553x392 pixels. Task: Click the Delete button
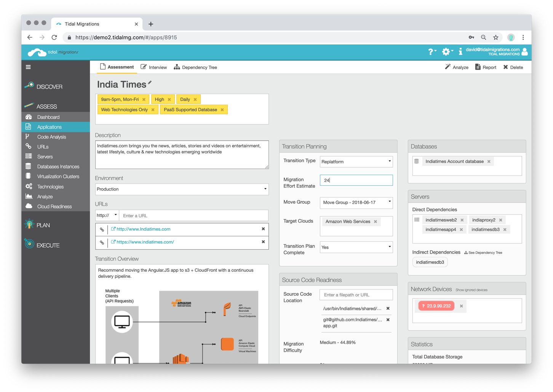pyautogui.click(x=513, y=67)
